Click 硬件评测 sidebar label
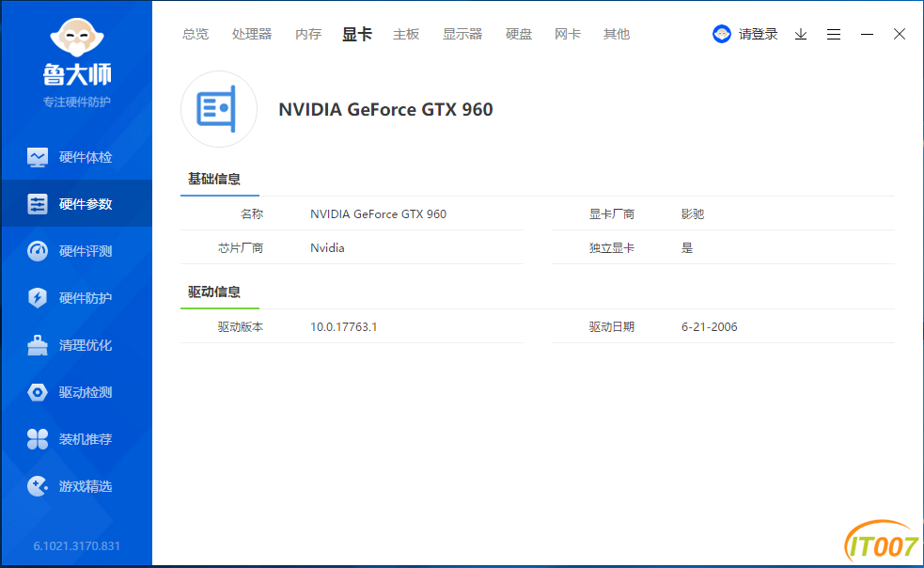 (x=86, y=251)
